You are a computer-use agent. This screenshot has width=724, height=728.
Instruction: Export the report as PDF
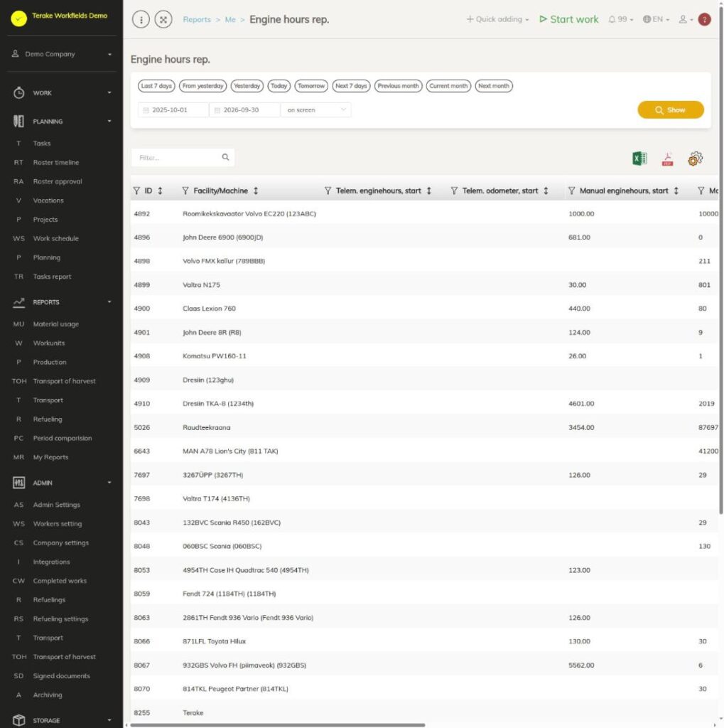pos(667,159)
